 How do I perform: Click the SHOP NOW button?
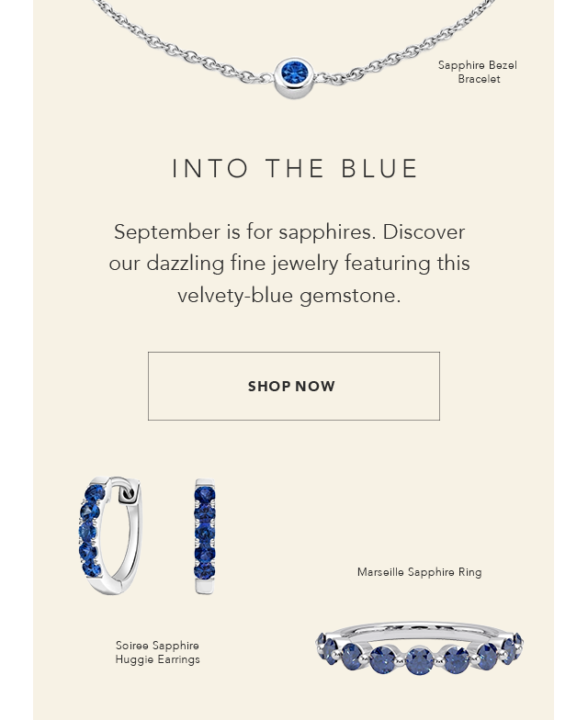click(294, 386)
